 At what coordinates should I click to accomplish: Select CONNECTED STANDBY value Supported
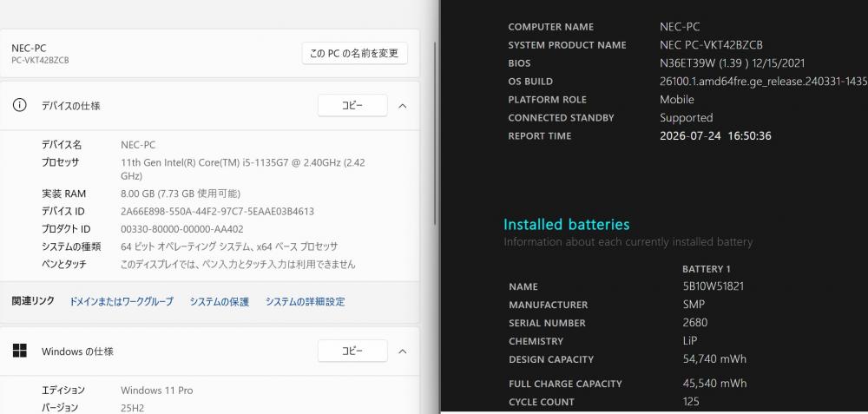tap(686, 118)
